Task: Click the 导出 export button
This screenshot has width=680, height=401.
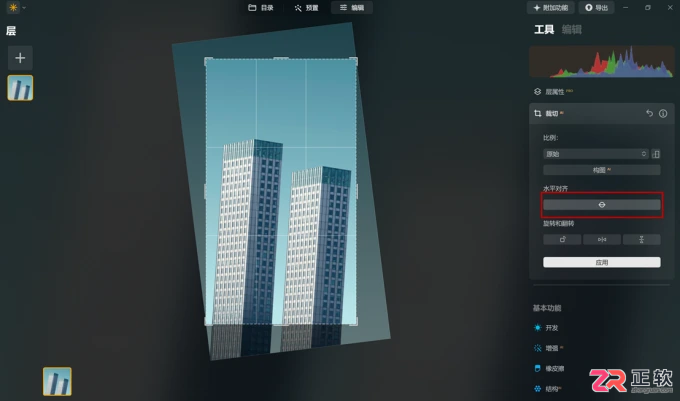Action: pos(596,8)
